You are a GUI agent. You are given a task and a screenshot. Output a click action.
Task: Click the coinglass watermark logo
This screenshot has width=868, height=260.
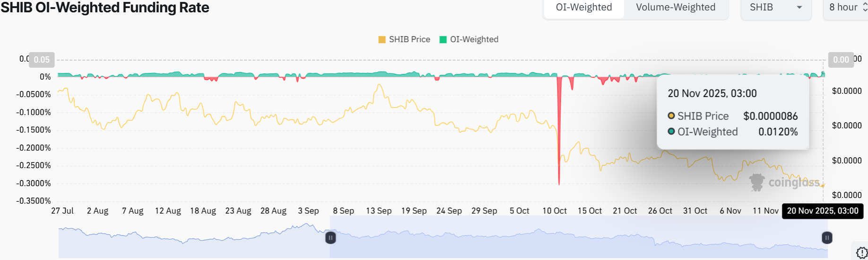click(785, 182)
